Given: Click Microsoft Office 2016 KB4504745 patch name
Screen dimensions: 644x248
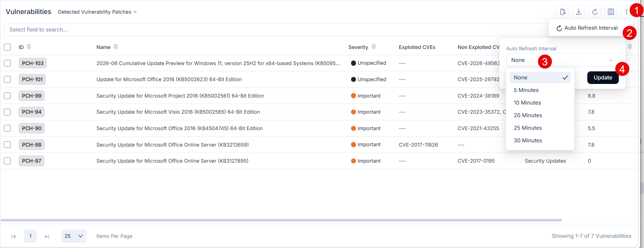Looking at the screenshot, I should pyautogui.click(x=180, y=128).
